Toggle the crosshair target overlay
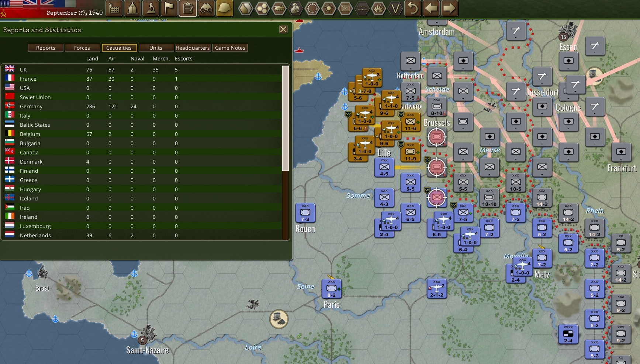This screenshot has height=364, width=640. [312, 8]
